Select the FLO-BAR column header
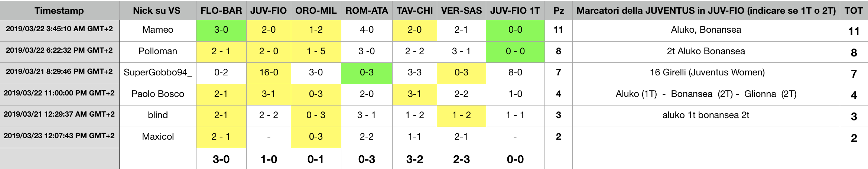 (x=221, y=10)
